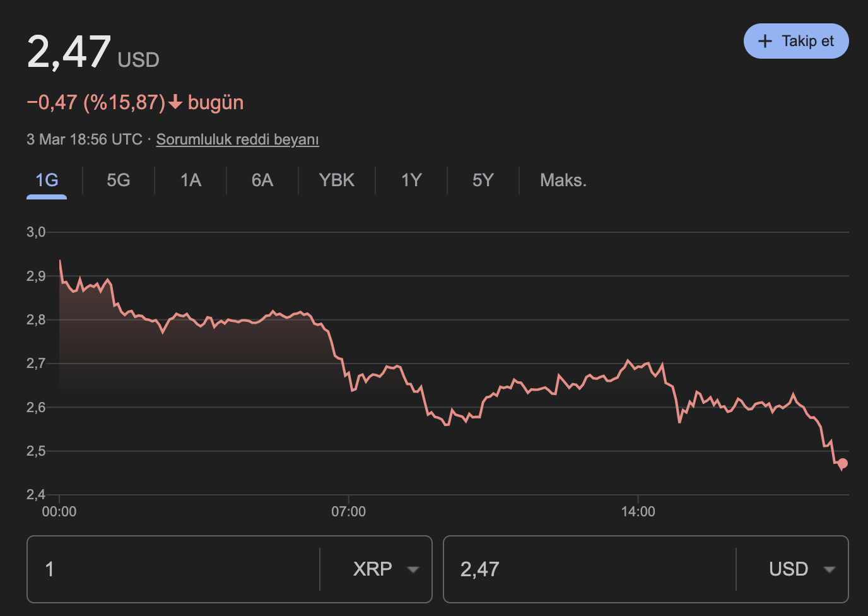The height and width of the screenshot is (616, 868).
Task: Click the 00:00 time axis label
Action: (x=59, y=511)
